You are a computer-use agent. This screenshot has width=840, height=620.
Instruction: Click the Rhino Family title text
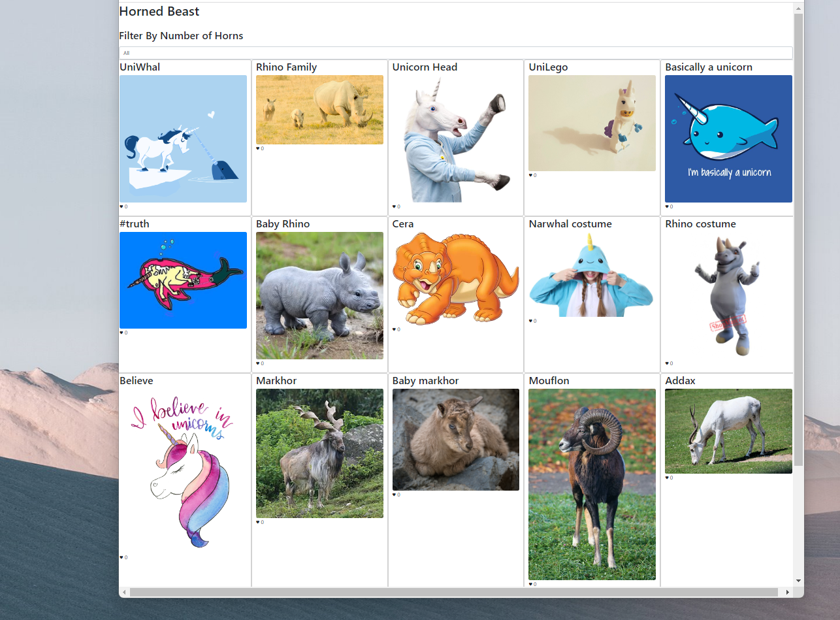pos(286,67)
